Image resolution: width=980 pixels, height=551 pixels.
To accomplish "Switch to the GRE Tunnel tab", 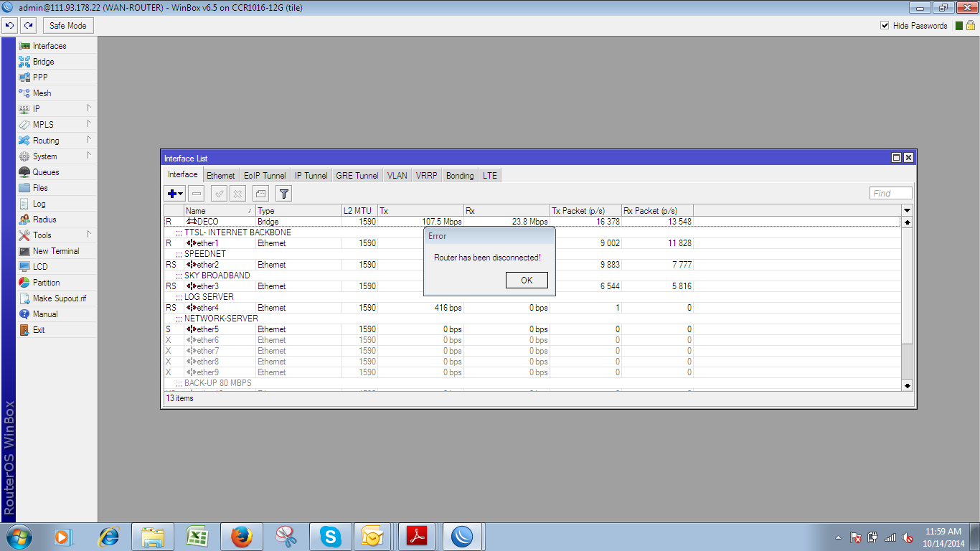I will (x=357, y=175).
